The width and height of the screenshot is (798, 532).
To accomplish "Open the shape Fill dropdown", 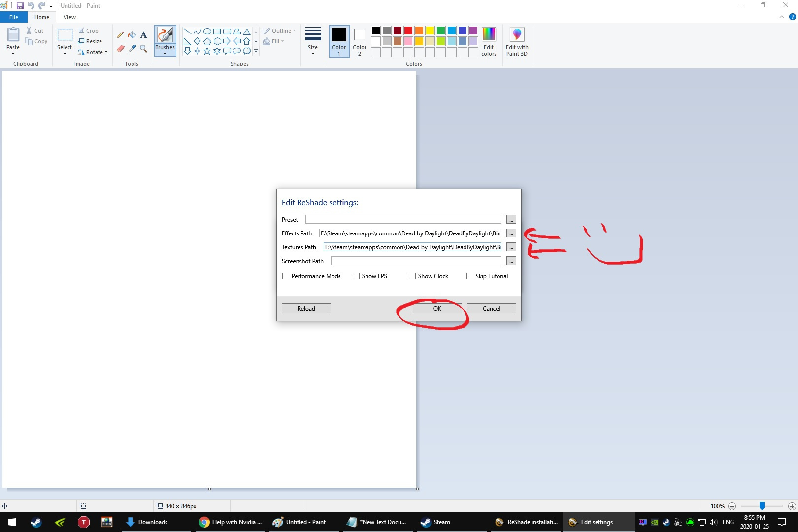I will pyautogui.click(x=273, y=41).
